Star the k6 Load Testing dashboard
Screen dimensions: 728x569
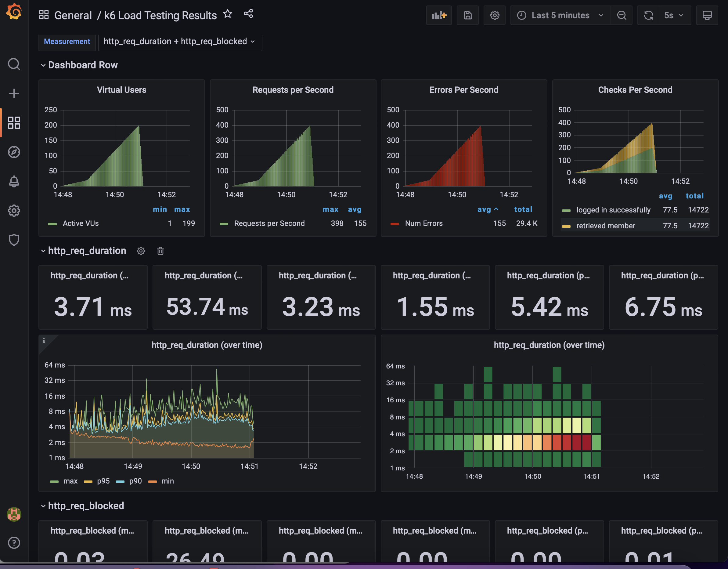click(x=228, y=14)
